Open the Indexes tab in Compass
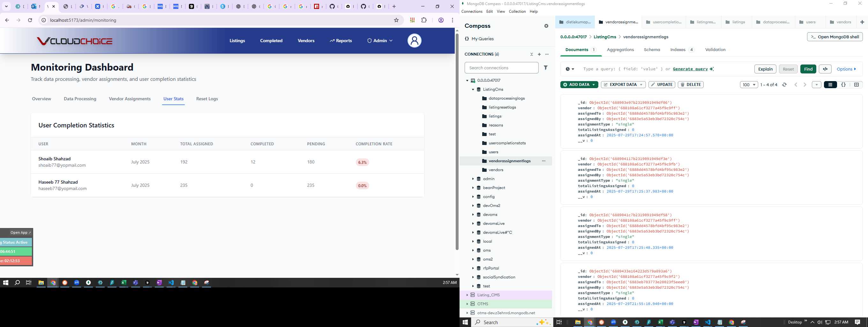Viewport: 868px width, 327px height. 682,50
